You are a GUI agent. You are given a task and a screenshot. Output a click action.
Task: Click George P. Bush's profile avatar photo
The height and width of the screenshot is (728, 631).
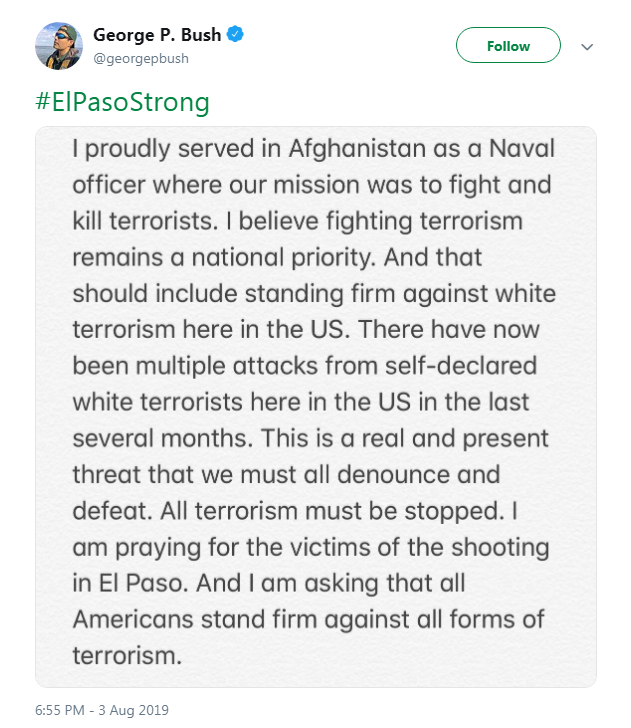58,46
